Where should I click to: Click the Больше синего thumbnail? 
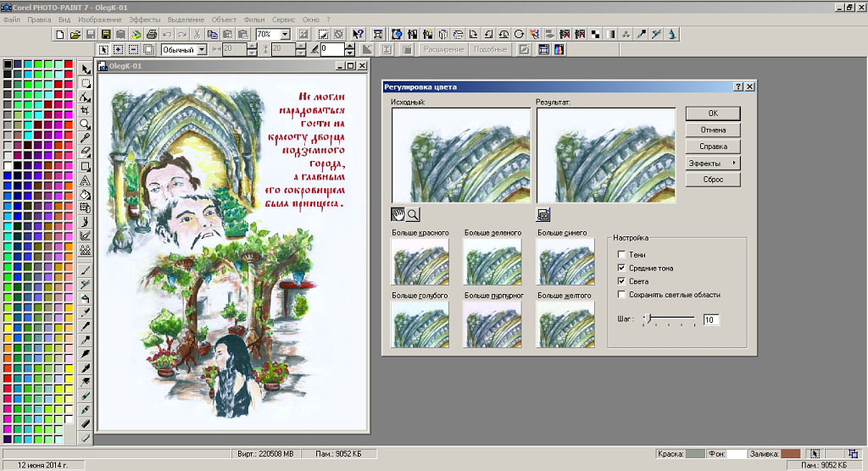tap(565, 261)
